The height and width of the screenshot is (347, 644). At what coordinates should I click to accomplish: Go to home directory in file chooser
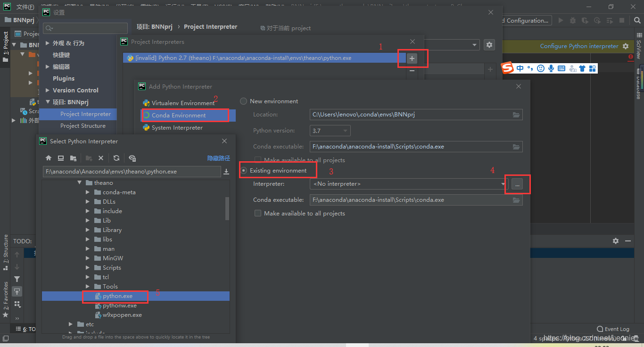[x=49, y=158]
